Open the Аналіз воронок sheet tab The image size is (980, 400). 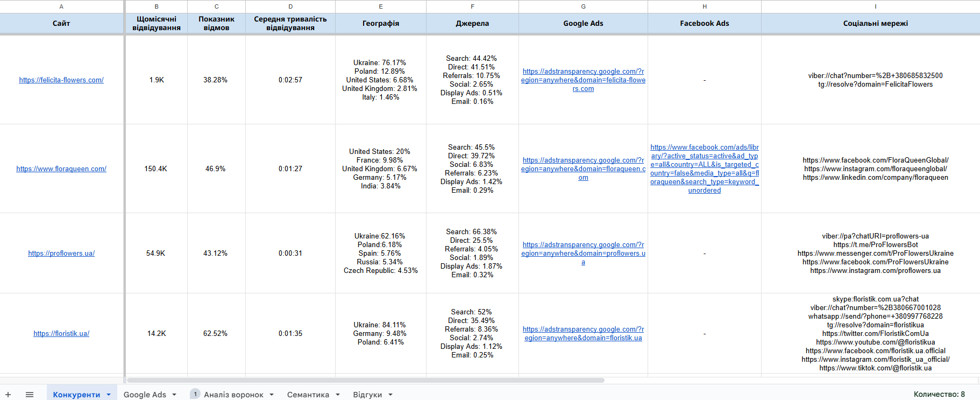point(233,395)
